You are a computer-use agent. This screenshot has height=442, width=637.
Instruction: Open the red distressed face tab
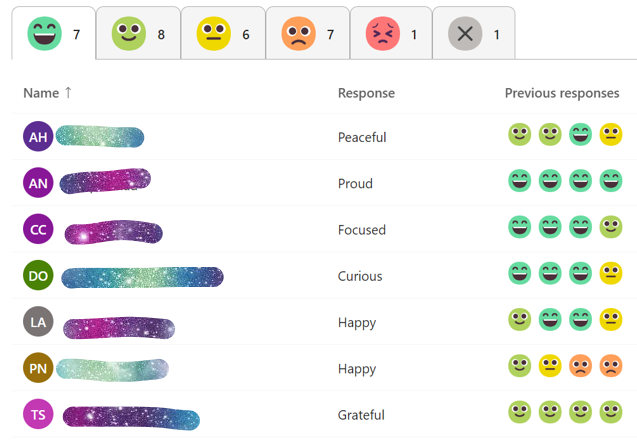tap(391, 33)
